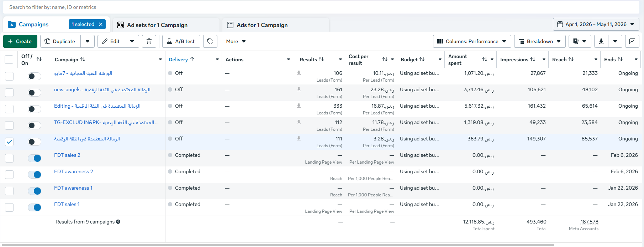Sort by Off / On column arrows
Viewport: 644px width, 247px height.
[x=39, y=59]
